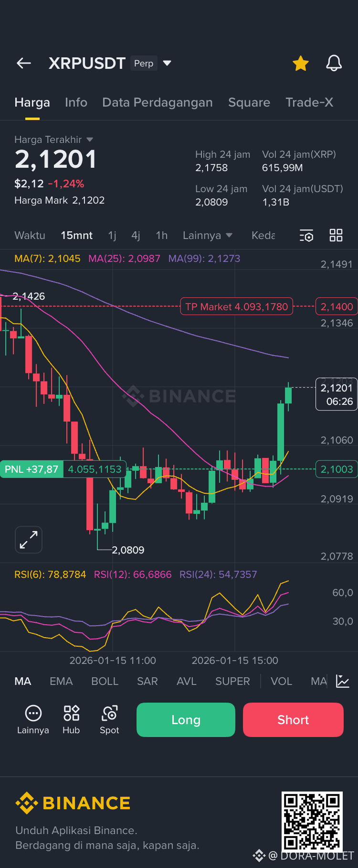Tap the PNL +37,87 position label
Viewport: 358px width, 868px height.
point(32,469)
